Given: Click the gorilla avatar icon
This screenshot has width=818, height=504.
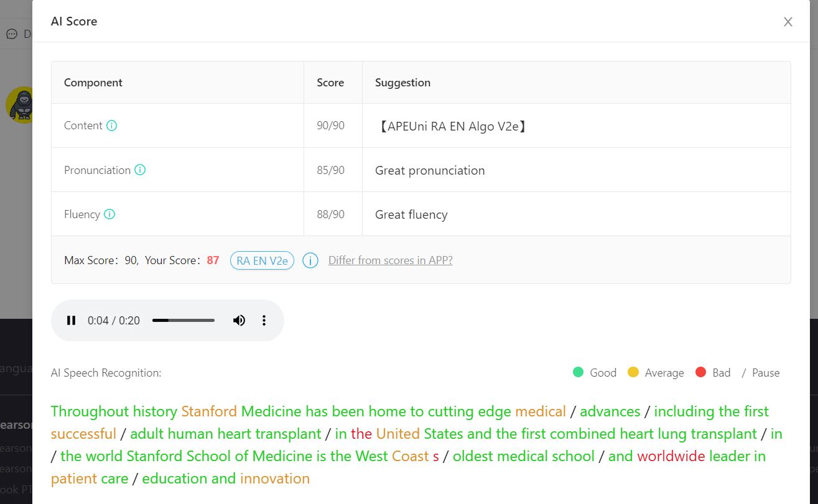Looking at the screenshot, I should 22,105.
